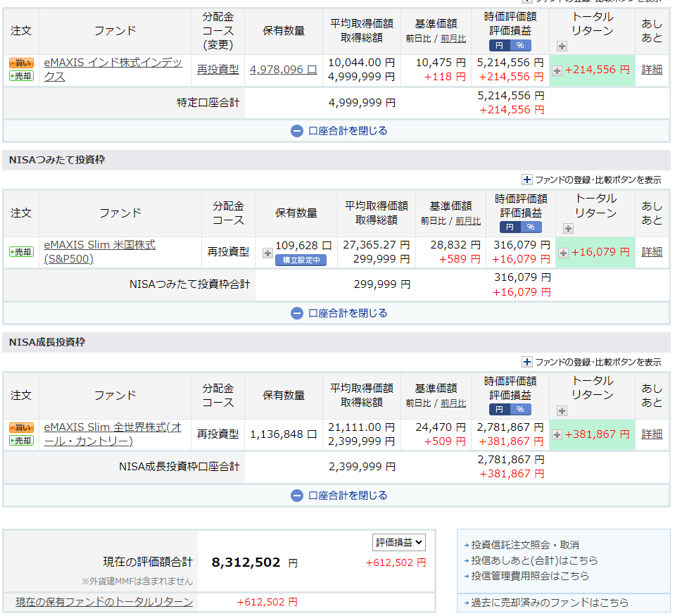Screen dimensions: 675x616
Task: Click 1,136,848 口 holding quantity
Action: (x=283, y=434)
